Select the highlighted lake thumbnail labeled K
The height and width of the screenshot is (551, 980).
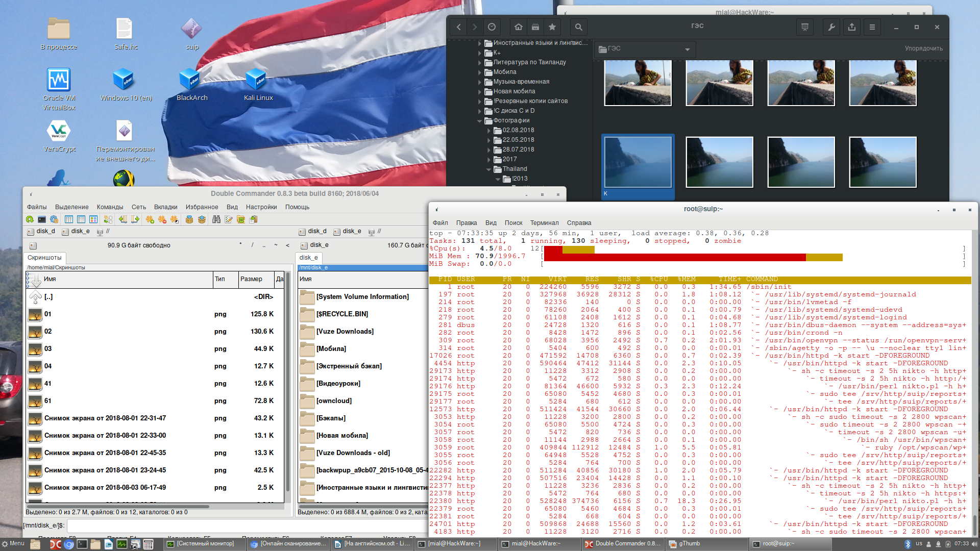638,162
